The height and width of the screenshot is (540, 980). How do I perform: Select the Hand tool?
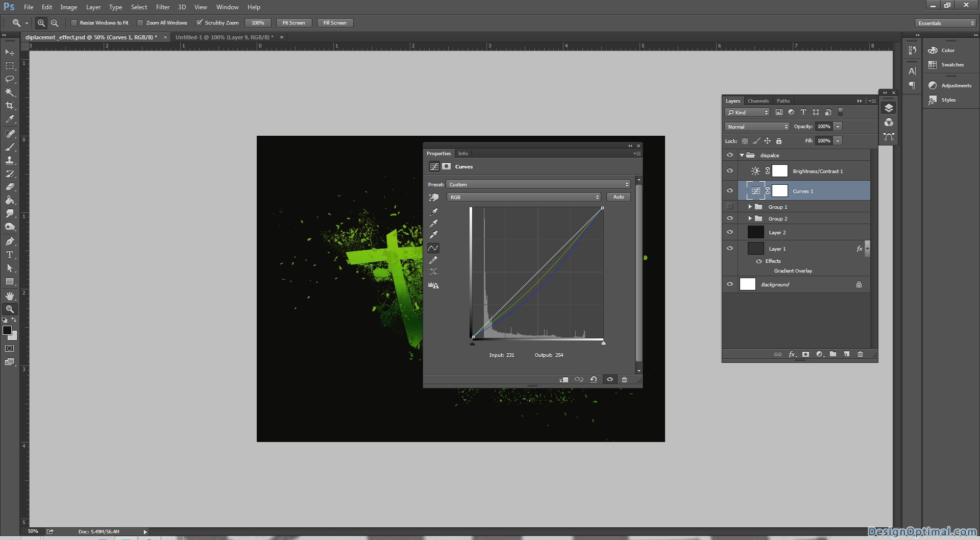pyautogui.click(x=10, y=296)
